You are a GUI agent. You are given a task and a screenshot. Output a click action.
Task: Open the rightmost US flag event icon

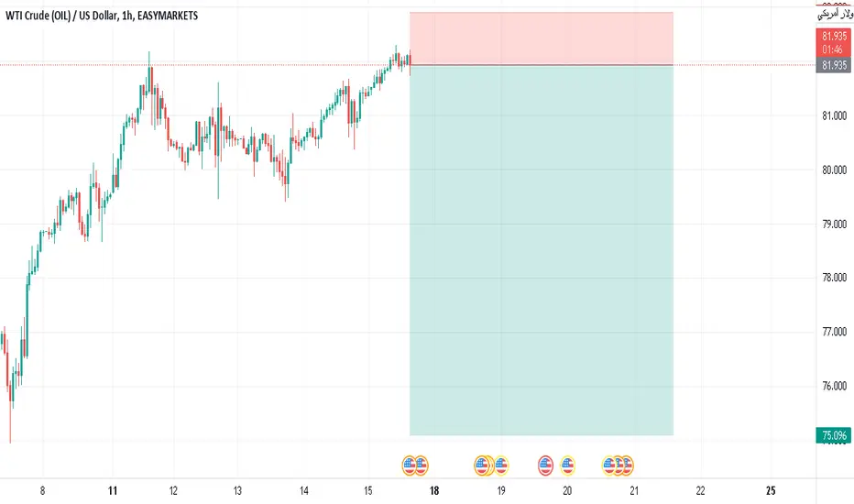(x=628, y=466)
